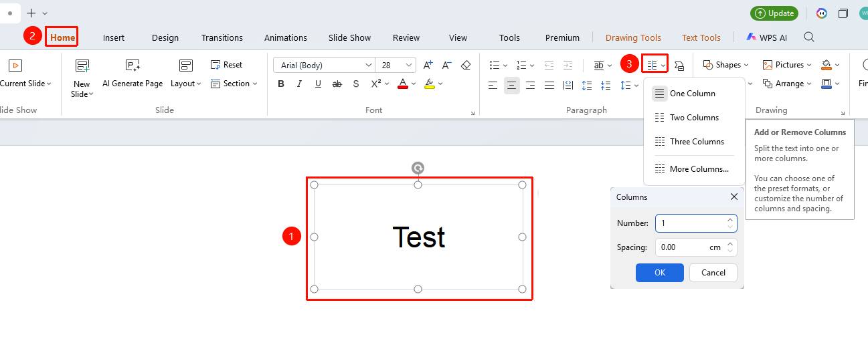Justify text alignment
This screenshot has width=868, height=355.
pos(549,85)
